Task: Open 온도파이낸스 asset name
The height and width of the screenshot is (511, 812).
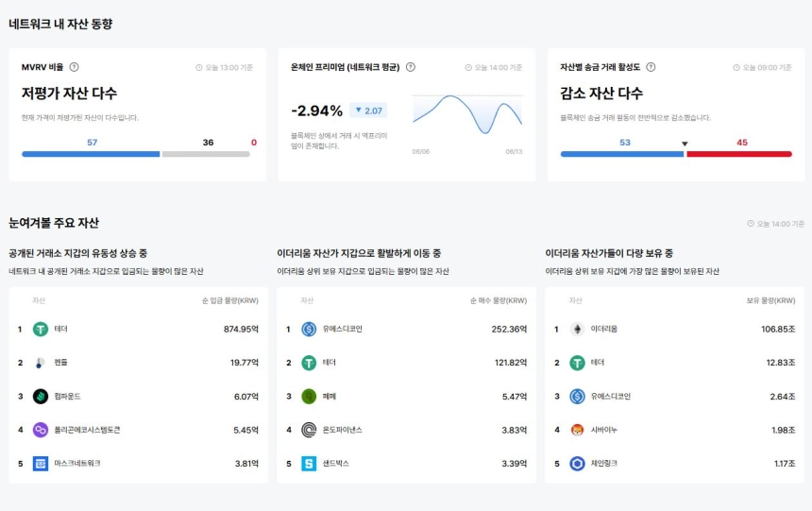Action: [343, 430]
